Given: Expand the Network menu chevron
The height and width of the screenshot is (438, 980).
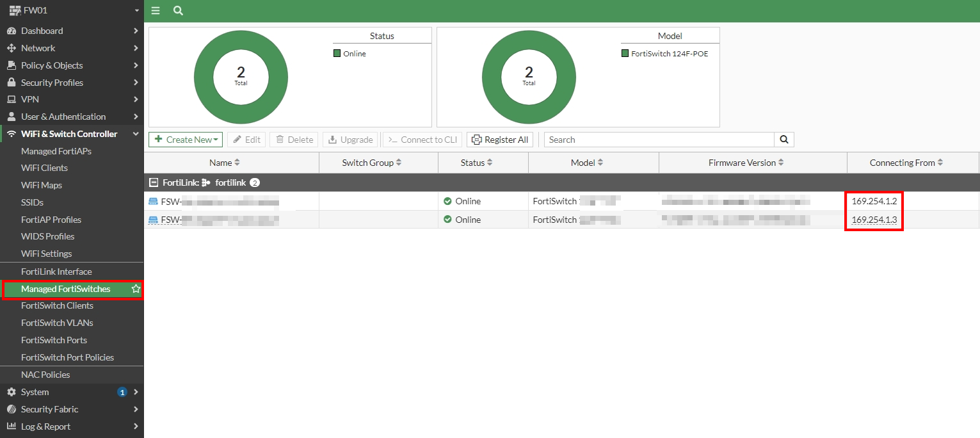Looking at the screenshot, I should [136, 48].
